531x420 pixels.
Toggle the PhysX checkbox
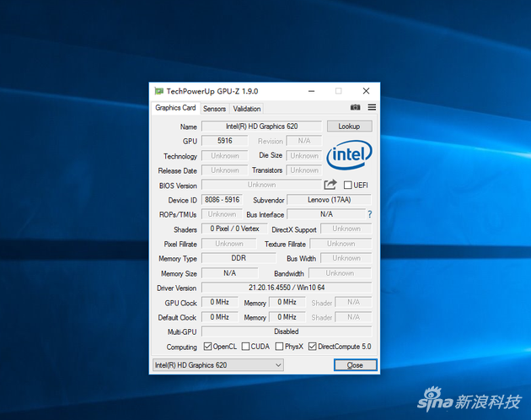(279, 347)
